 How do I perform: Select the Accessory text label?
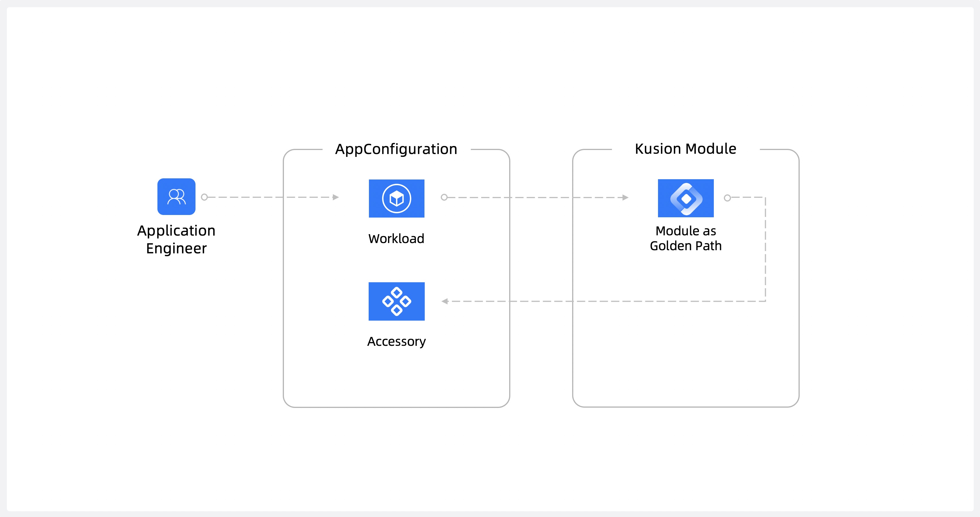396,341
